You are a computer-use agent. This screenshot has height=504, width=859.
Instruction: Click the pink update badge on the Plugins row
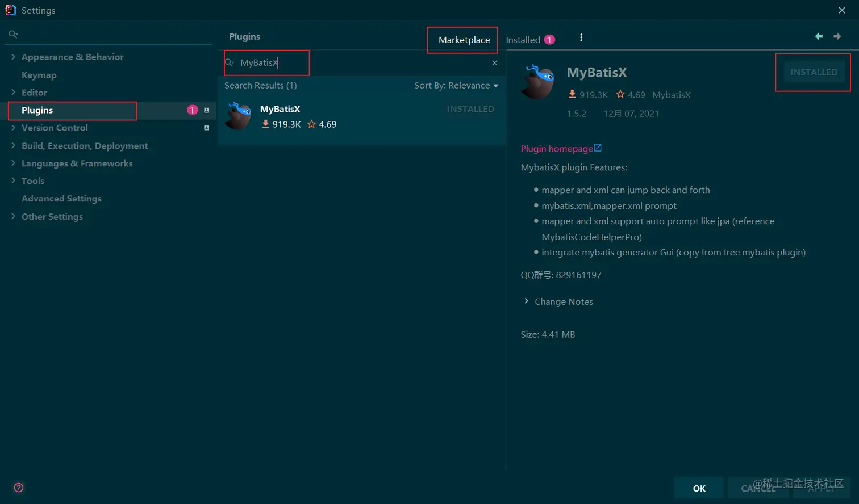(193, 110)
